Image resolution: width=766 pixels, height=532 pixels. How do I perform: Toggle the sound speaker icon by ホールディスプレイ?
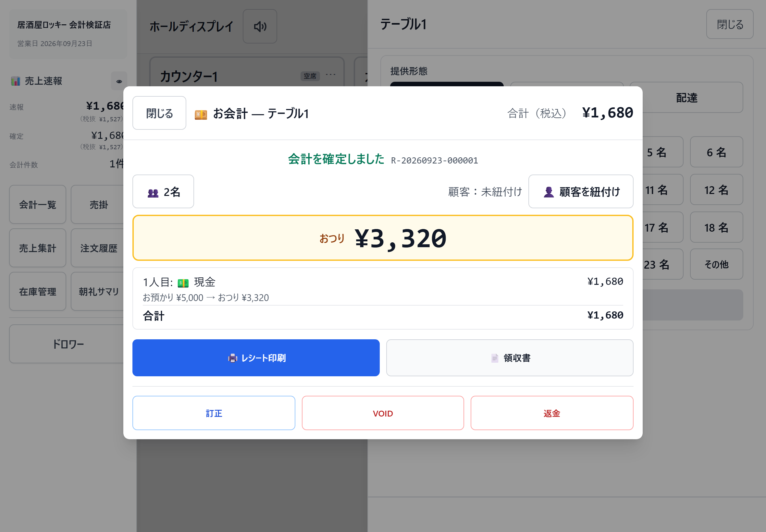(x=260, y=26)
